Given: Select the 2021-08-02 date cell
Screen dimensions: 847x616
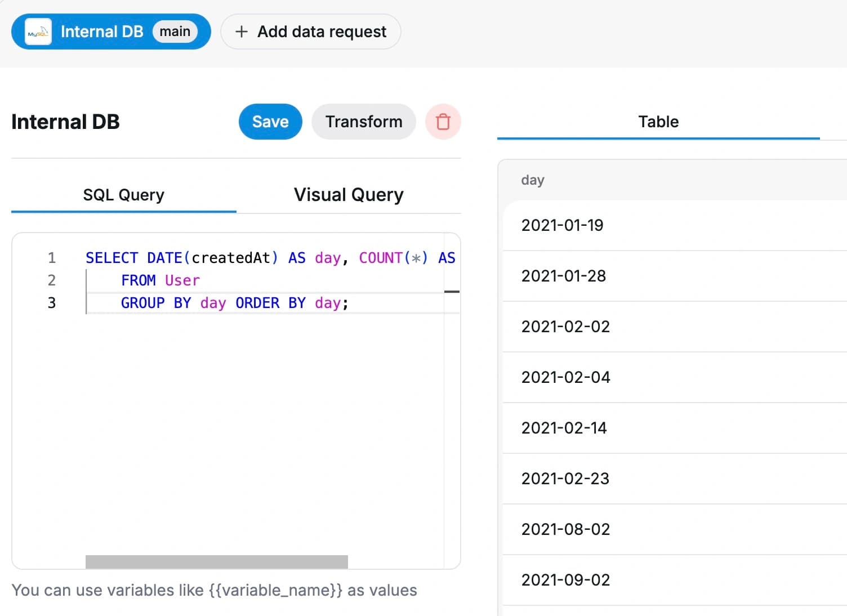Looking at the screenshot, I should tap(565, 529).
